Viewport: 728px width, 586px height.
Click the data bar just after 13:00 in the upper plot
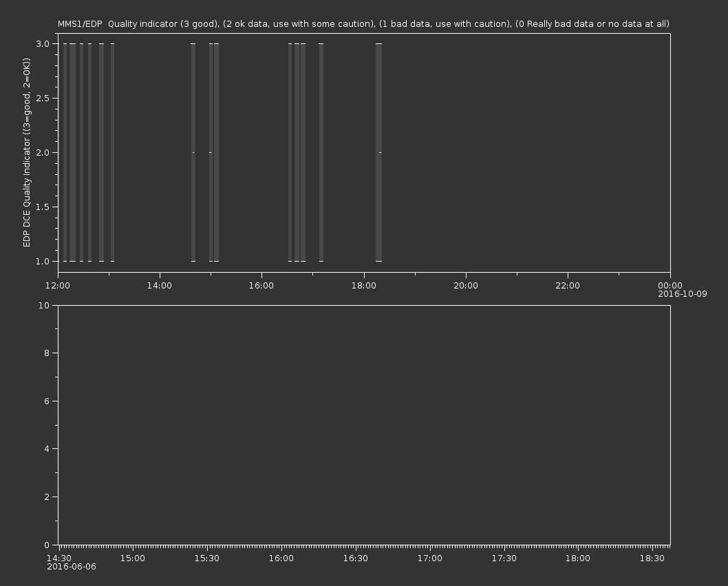click(x=112, y=152)
